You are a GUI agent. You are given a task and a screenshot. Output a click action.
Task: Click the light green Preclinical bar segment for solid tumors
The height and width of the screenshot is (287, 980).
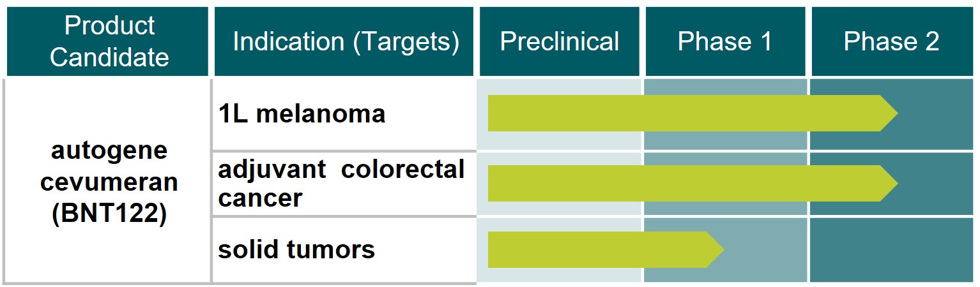tap(562, 249)
